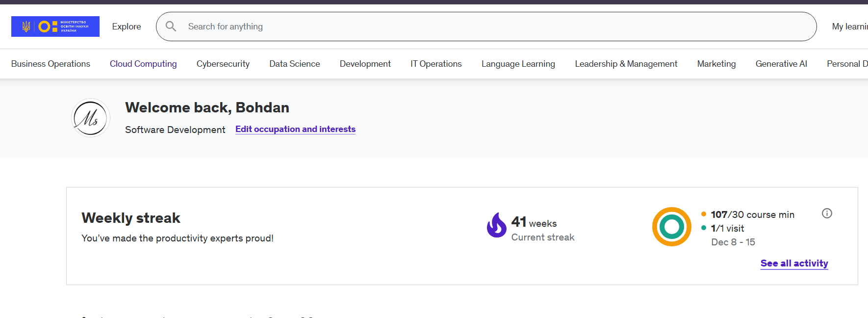
Task: Open the See all activity link
Action: coord(794,264)
